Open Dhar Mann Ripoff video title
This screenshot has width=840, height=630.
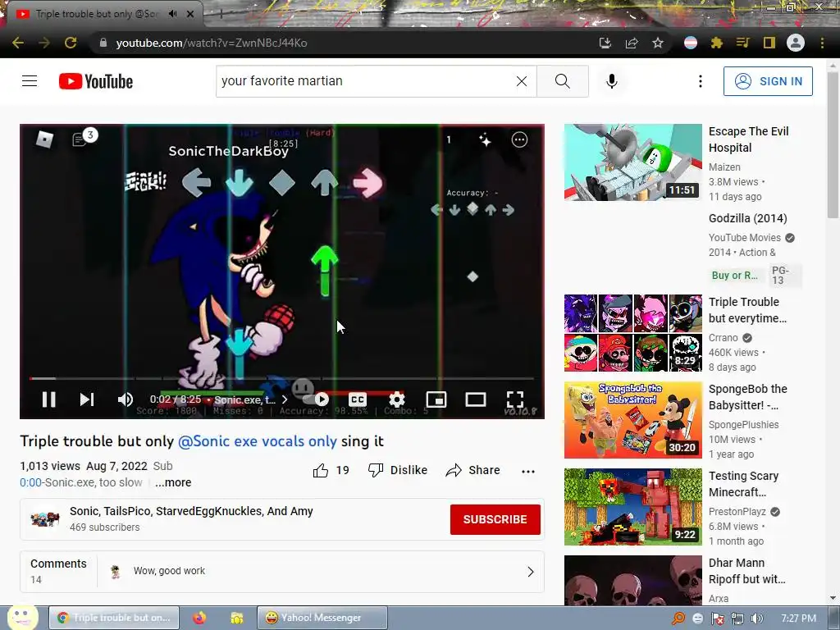click(746, 571)
